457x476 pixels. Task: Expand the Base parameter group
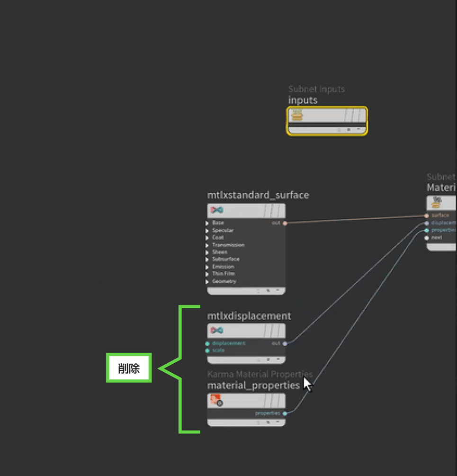click(x=207, y=223)
